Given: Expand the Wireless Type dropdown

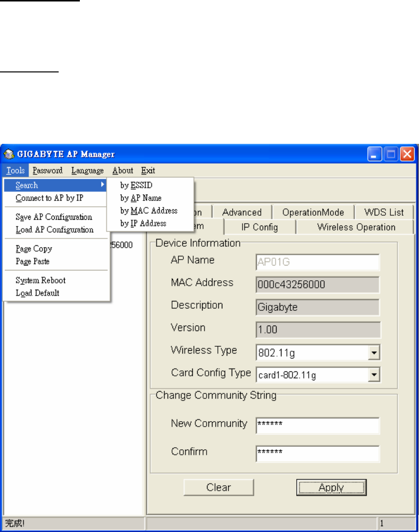Looking at the screenshot, I should click(x=374, y=353).
